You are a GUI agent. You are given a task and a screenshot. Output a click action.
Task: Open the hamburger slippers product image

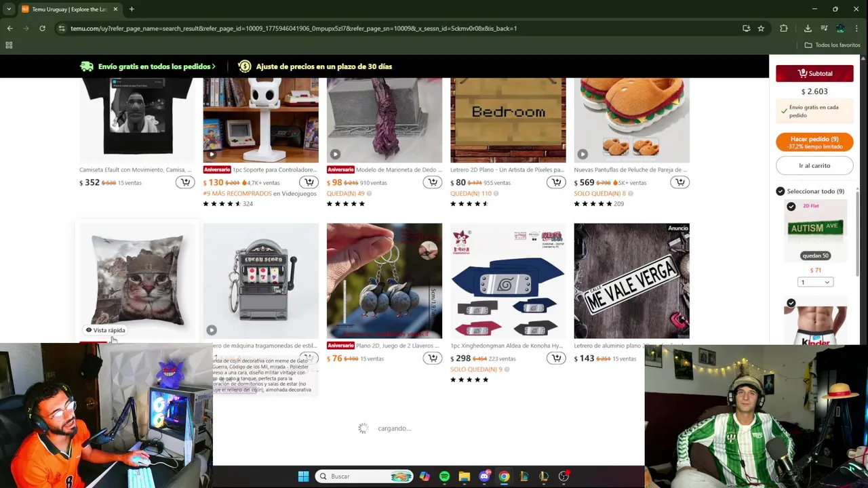(631, 120)
